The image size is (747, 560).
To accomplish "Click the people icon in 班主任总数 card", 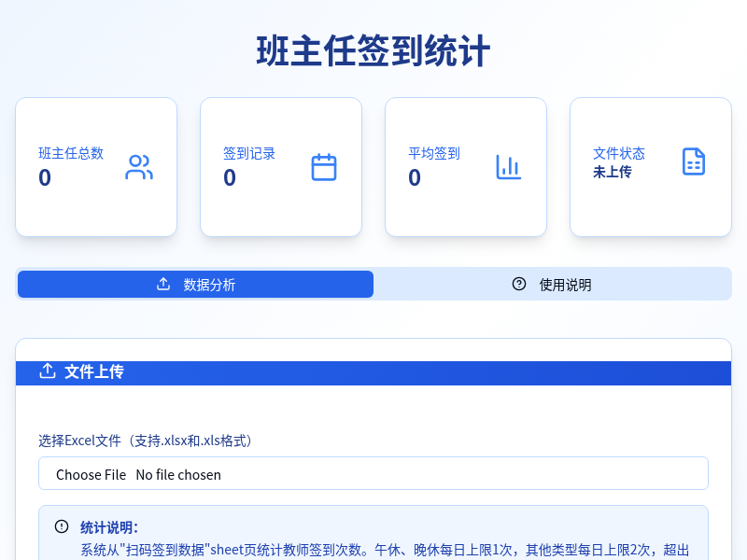I will tap(139, 167).
